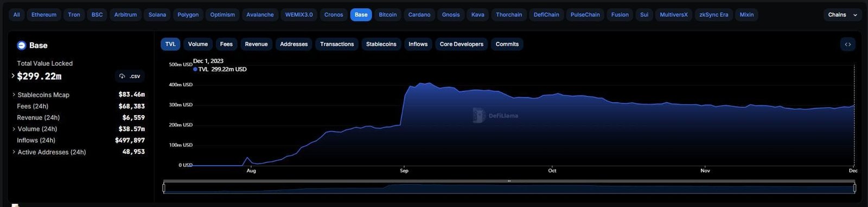
Task: Select the Arbitrum chain filter
Action: coord(125,15)
